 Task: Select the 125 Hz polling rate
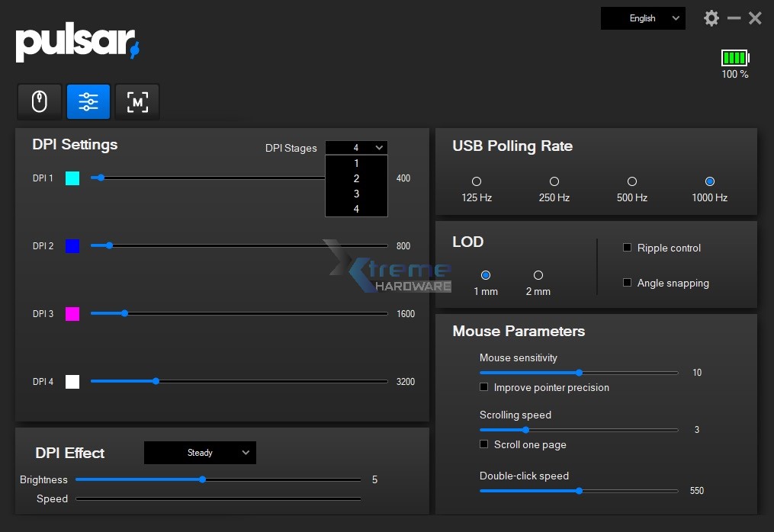pyautogui.click(x=476, y=181)
